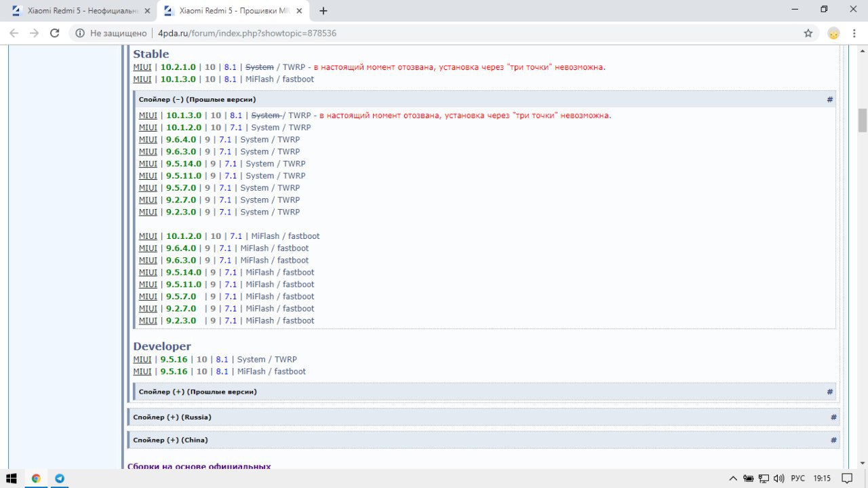Open the network tray icon
The image size is (868, 488).
click(764, 478)
